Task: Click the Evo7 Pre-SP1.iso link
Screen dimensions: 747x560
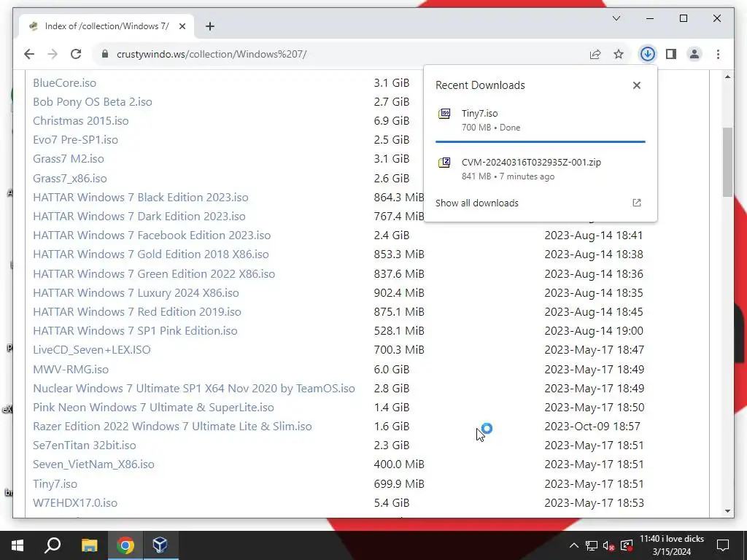Action: 75,140
